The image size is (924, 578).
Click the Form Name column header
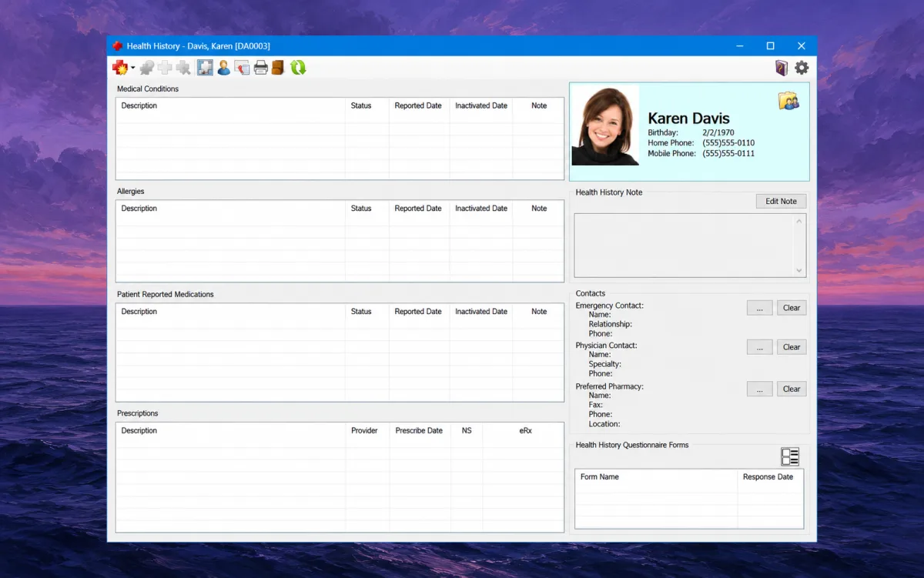(x=656, y=477)
